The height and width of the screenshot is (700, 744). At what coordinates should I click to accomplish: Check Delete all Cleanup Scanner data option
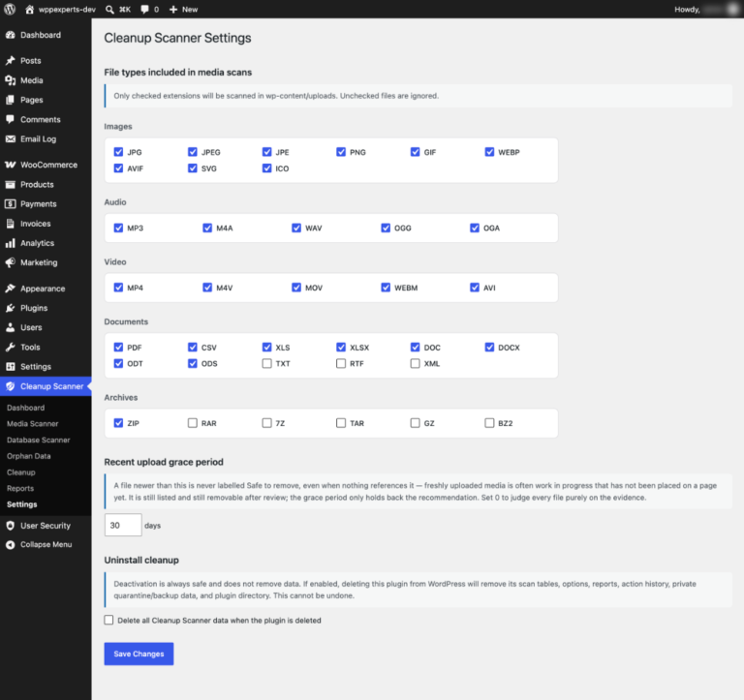pyautogui.click(x=108, y=620)
